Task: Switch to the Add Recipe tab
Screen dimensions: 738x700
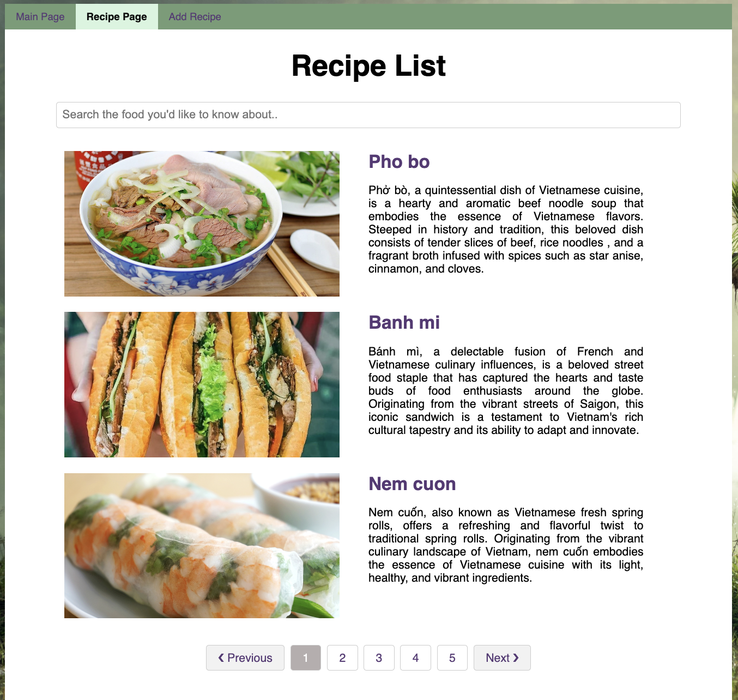Action: (195, 17)
